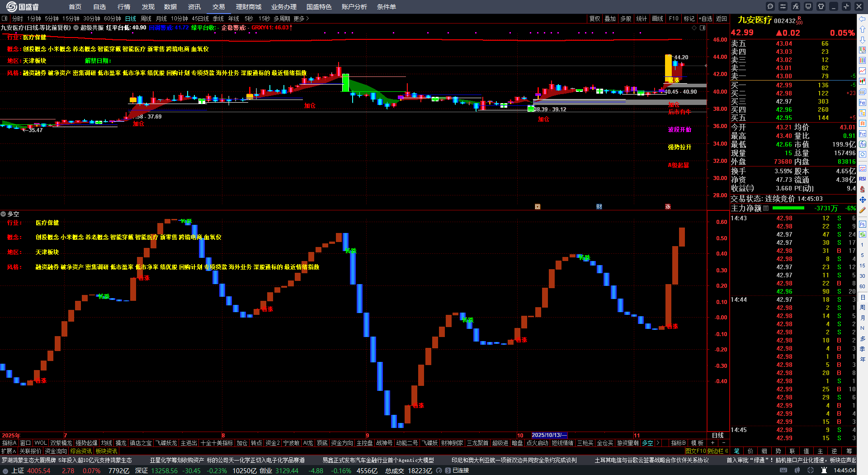Open the news pages sidebar icon
This screenshot has width=868, height=475.
coord(863,92)
